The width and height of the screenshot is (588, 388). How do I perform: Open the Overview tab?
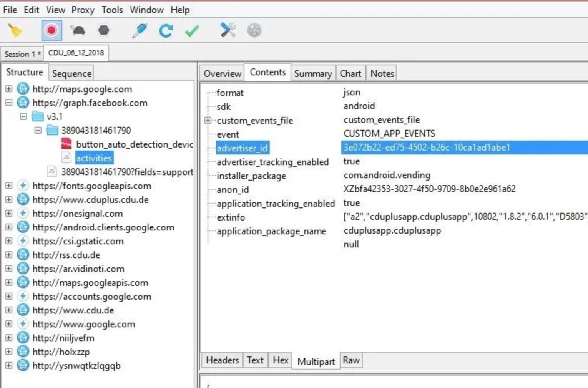(x=223, y=73)
